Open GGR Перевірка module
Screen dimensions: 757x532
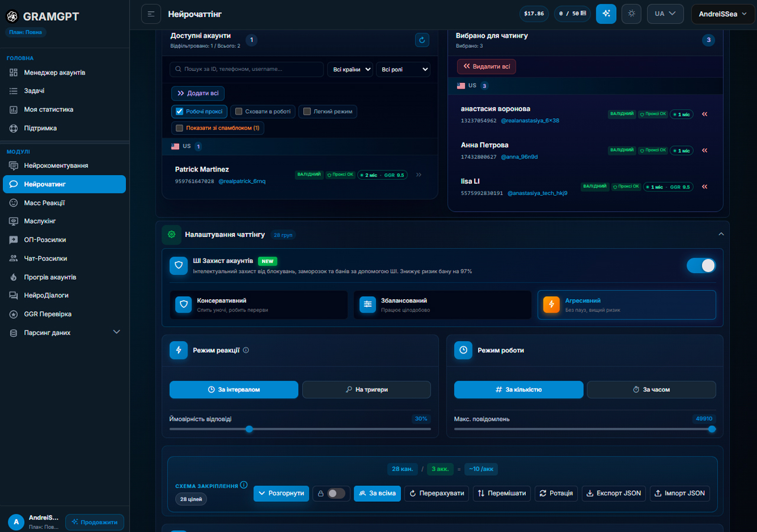point(64,314)
